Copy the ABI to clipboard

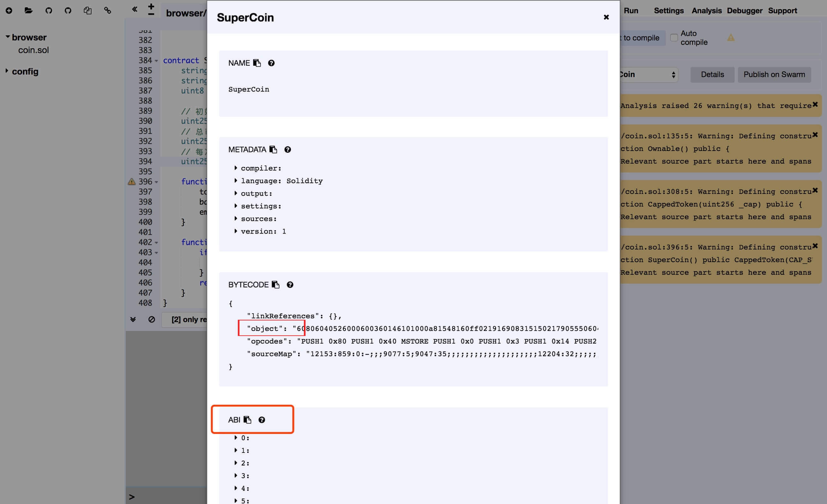(x=247, y=420)
